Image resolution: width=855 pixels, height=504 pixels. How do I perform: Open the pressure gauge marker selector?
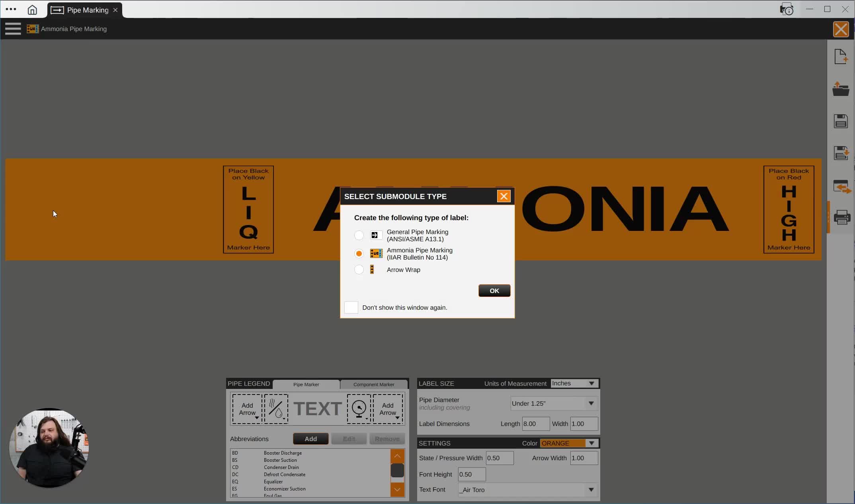coord(359,409)
